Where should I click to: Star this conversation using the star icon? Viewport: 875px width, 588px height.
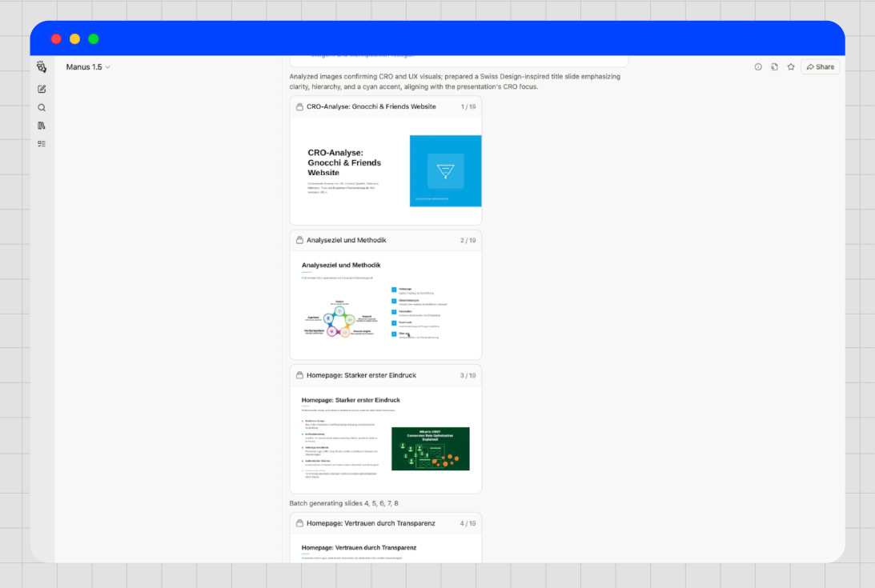click(791, 67)
